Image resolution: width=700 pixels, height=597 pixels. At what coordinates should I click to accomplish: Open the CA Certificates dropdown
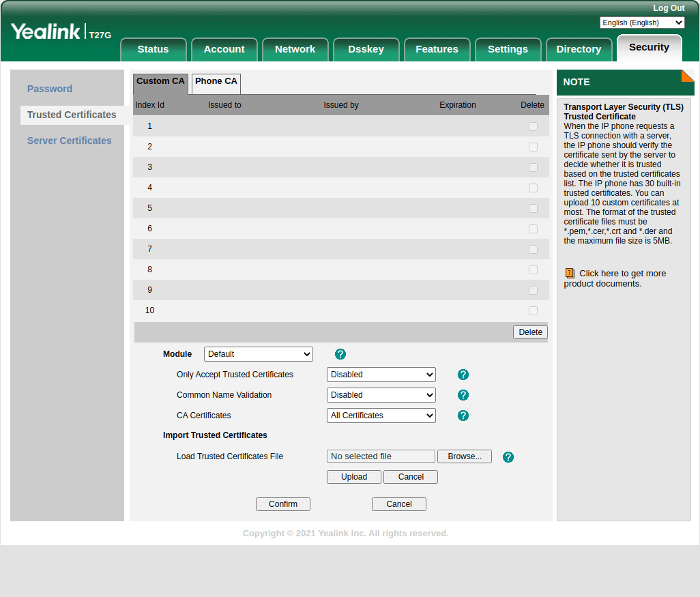pos(381,416)
